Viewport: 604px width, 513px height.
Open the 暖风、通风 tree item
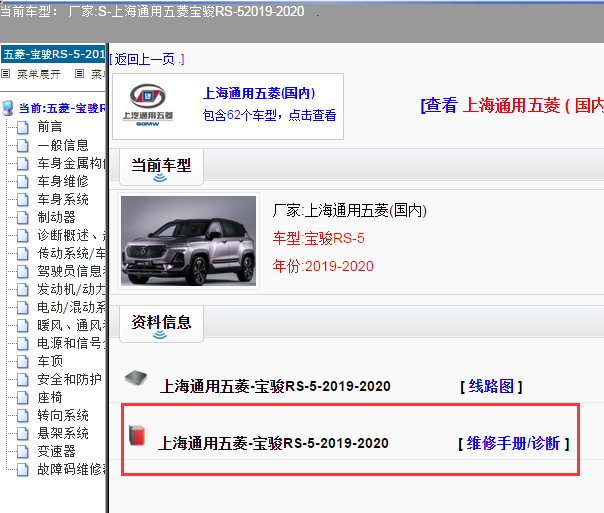(71, 325)
